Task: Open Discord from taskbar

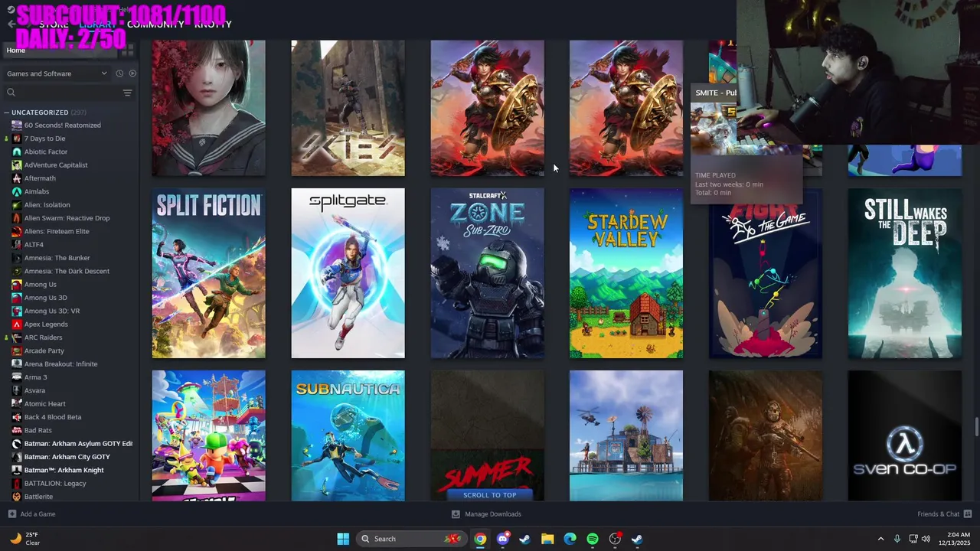Action: click(x=502, y=539)
